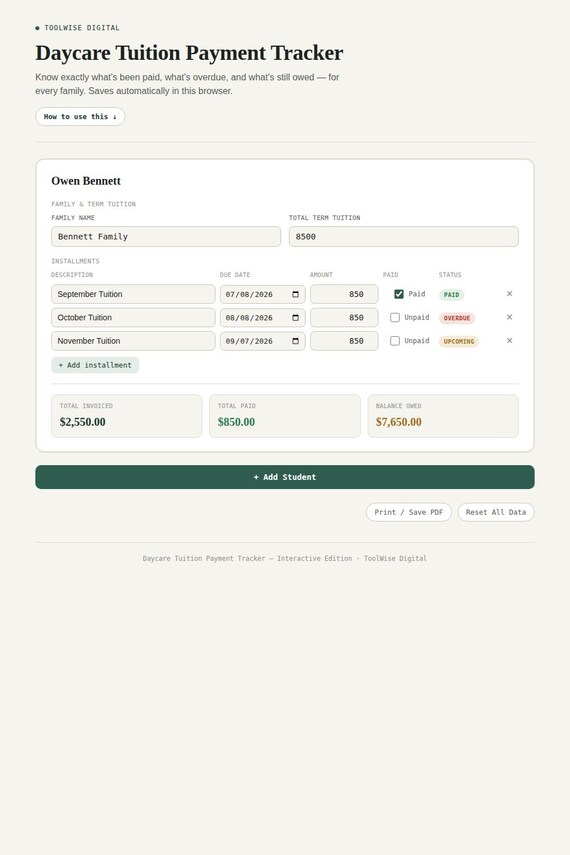Mark November Tuition as paid
The image size is (570, 855).
(x=395, y=341)
